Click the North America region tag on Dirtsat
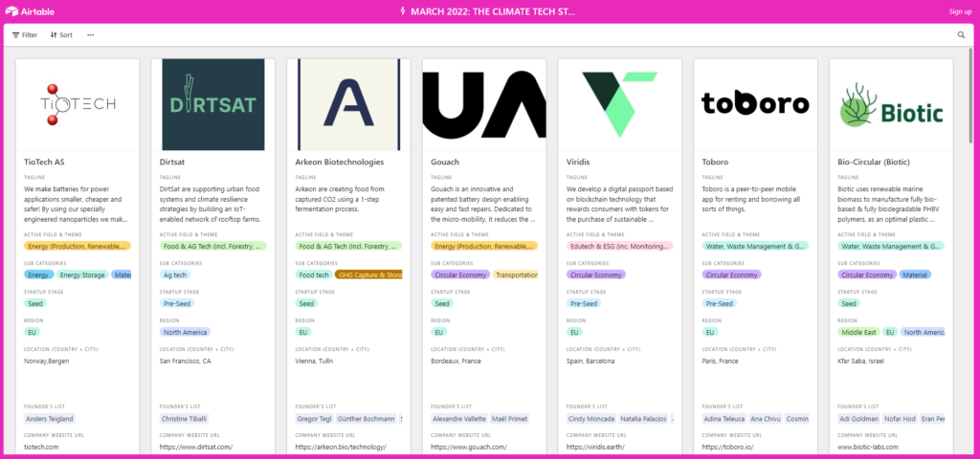 tap(185, 332)
